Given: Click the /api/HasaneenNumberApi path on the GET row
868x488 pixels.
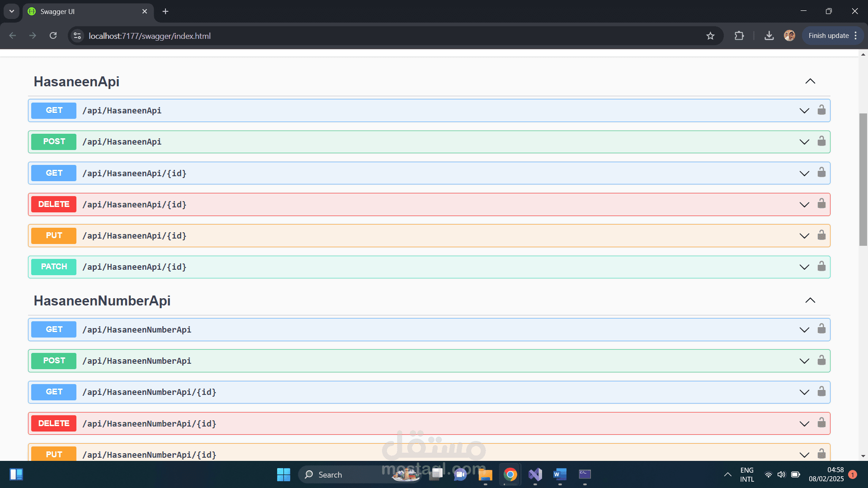Looking at the screenshot, I should 137,330.
